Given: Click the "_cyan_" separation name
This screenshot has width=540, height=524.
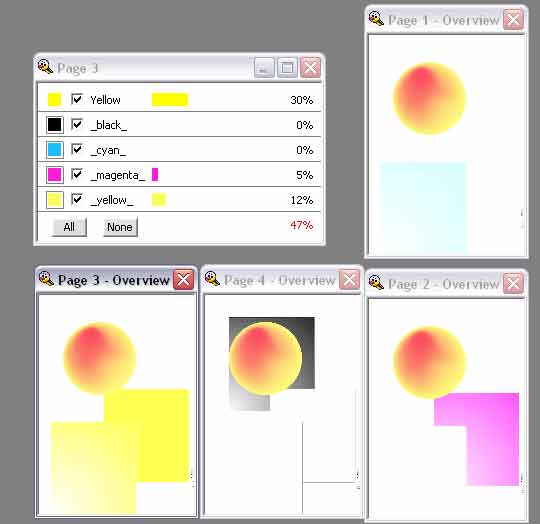Looking at the screenshot, I should coord(108,150).
